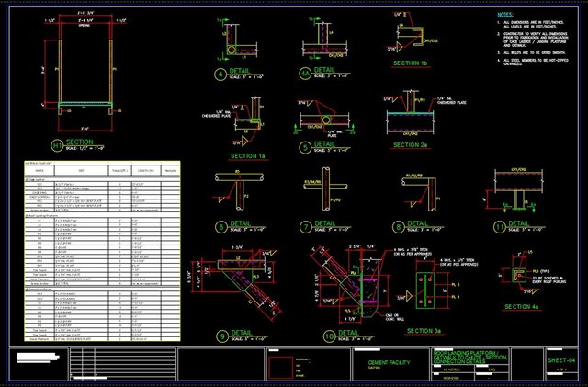
Task: Select the Detail 4 number bubble
Action: coord(220,75)
